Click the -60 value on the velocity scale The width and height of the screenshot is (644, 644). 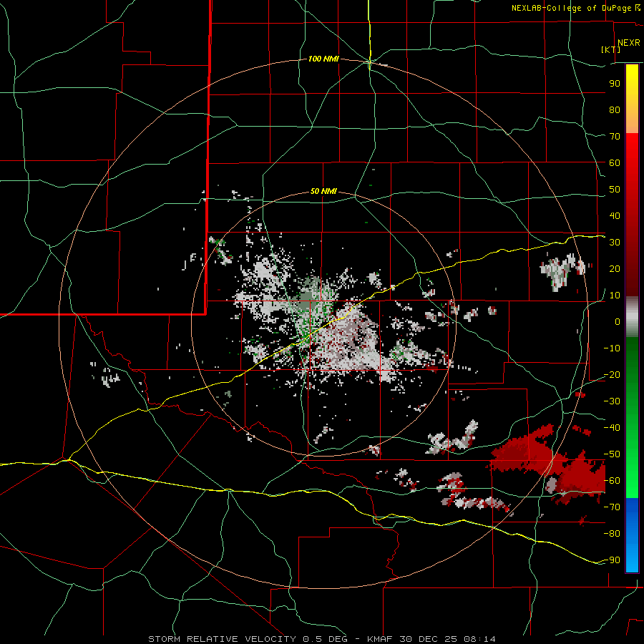(612, 481)
